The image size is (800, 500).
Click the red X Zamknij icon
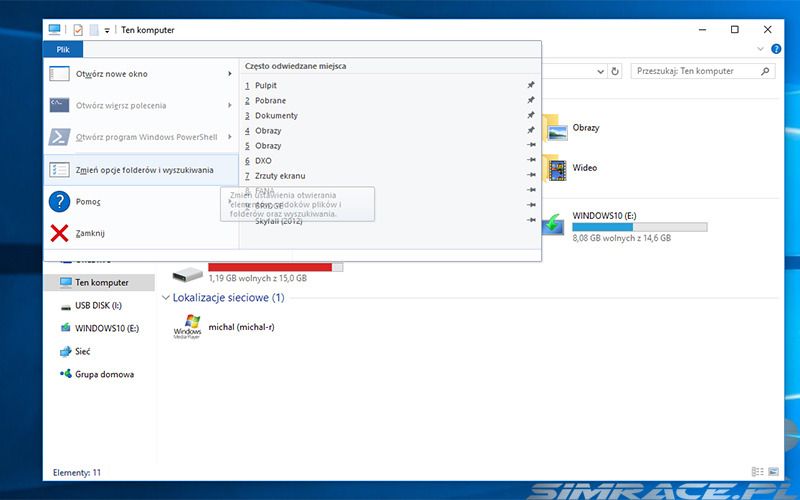(60, 233)
